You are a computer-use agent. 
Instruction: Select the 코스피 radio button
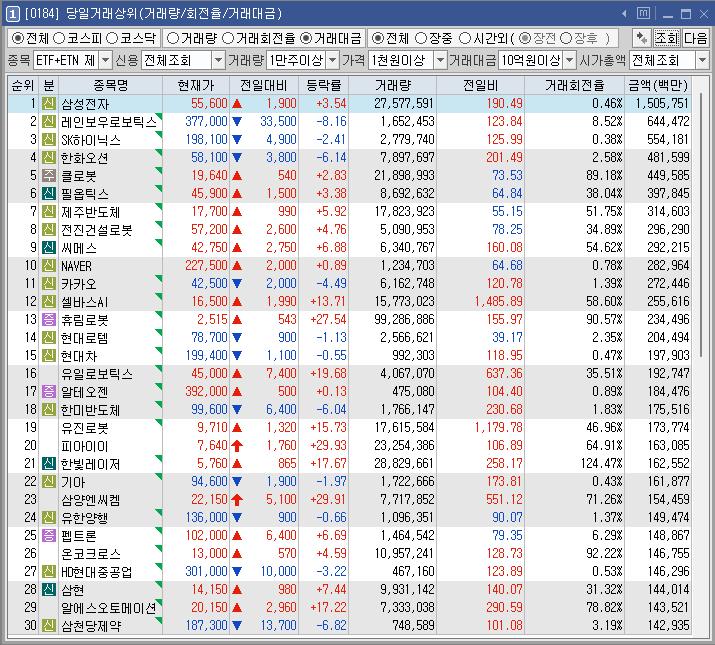59,38
